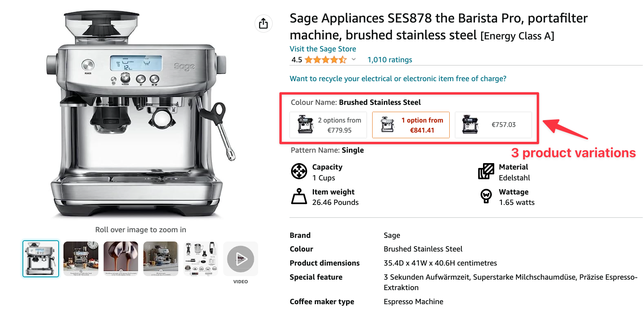The height and width of the screenshot is (311, 644).
Task: Click the star rating icons
Action: (325, 60)
